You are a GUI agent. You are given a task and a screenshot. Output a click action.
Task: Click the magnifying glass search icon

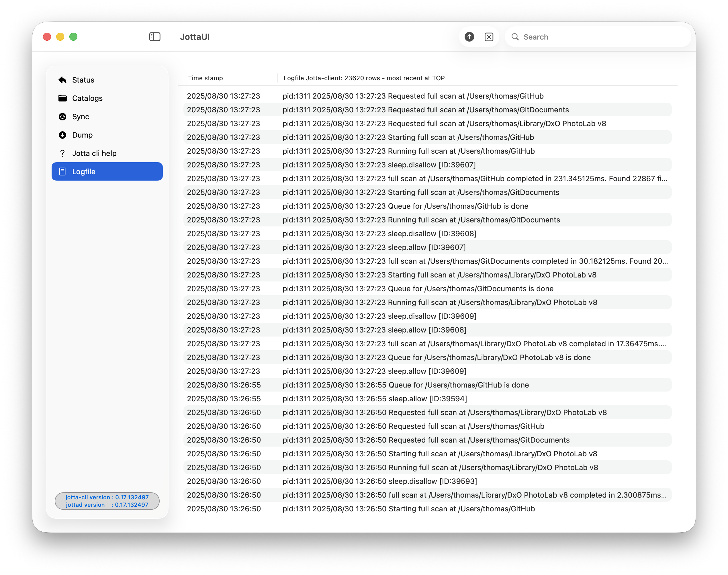515,37
